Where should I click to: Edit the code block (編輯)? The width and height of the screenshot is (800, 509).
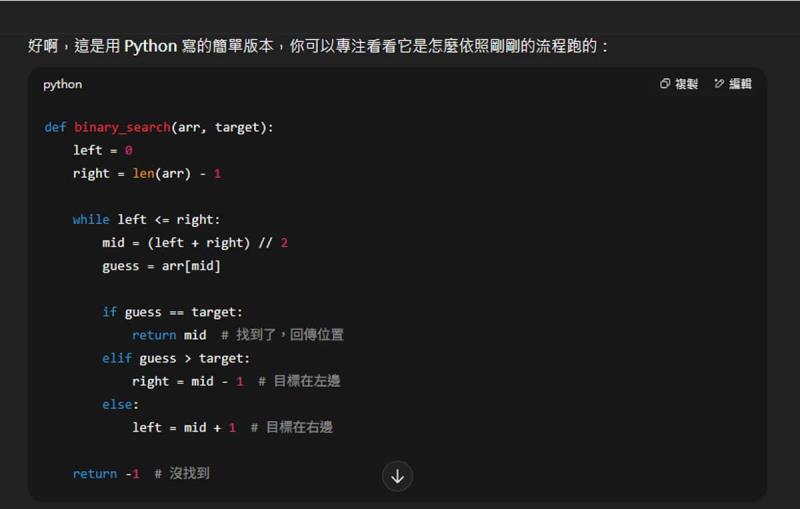coord(733,84)
